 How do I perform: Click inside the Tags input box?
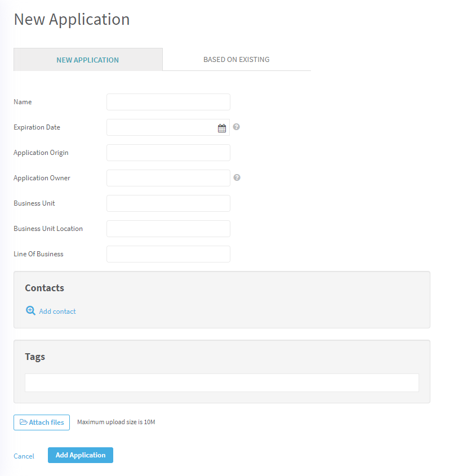(221, 382)
